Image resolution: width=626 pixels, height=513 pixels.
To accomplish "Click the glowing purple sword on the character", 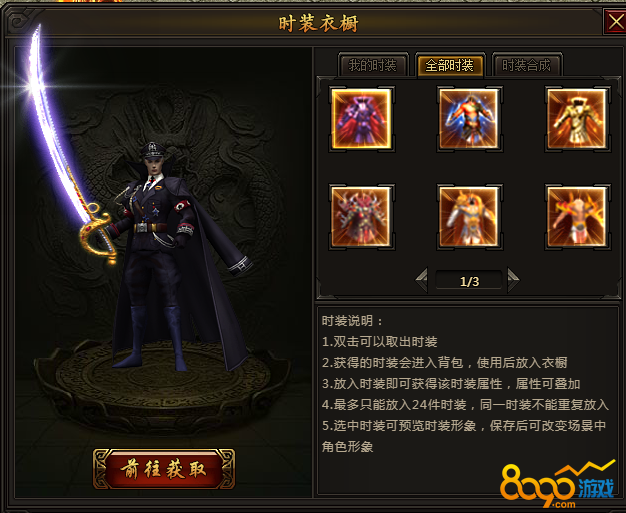I will 66,144.
